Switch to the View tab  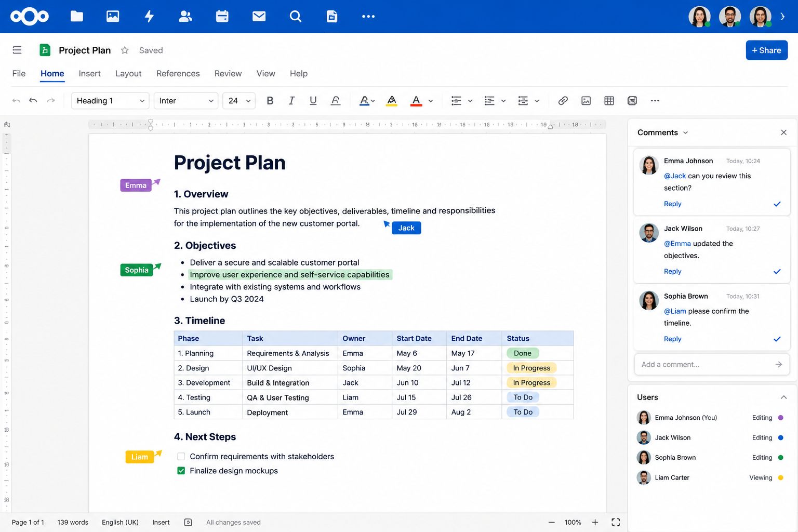point(266,73)
